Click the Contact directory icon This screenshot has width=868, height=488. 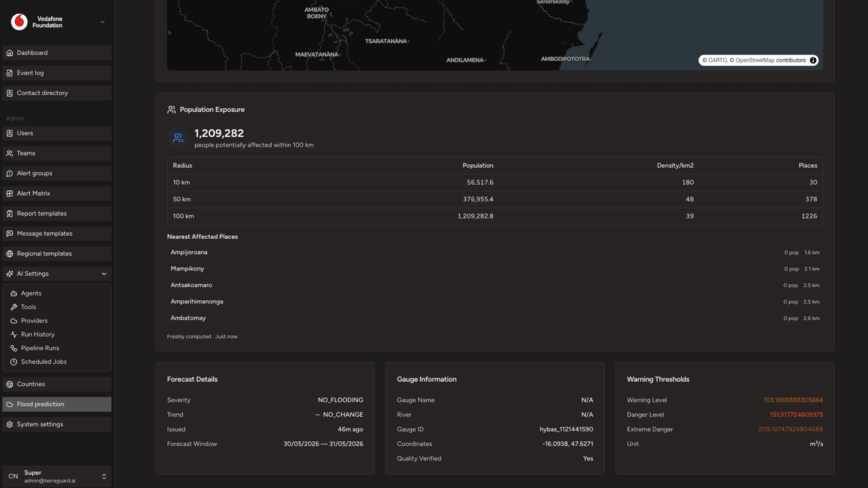(x=10, y=93)
